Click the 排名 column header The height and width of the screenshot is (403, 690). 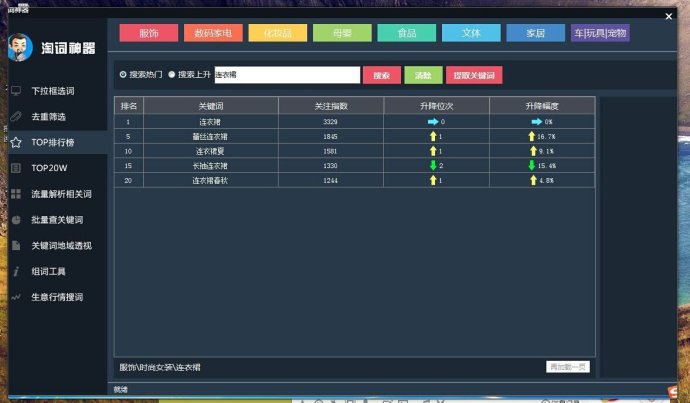pyautogui.click(x=129, y=106)
